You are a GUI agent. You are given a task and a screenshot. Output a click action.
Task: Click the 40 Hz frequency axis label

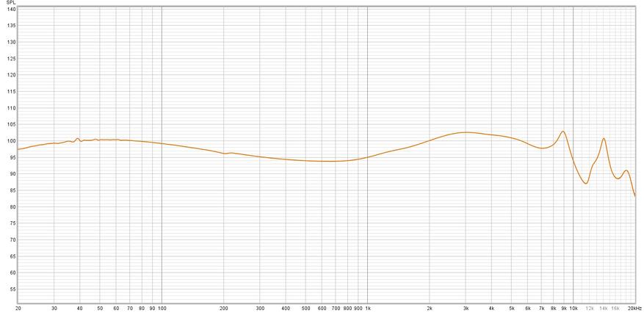pyautogui.click(x=80, y=308)
